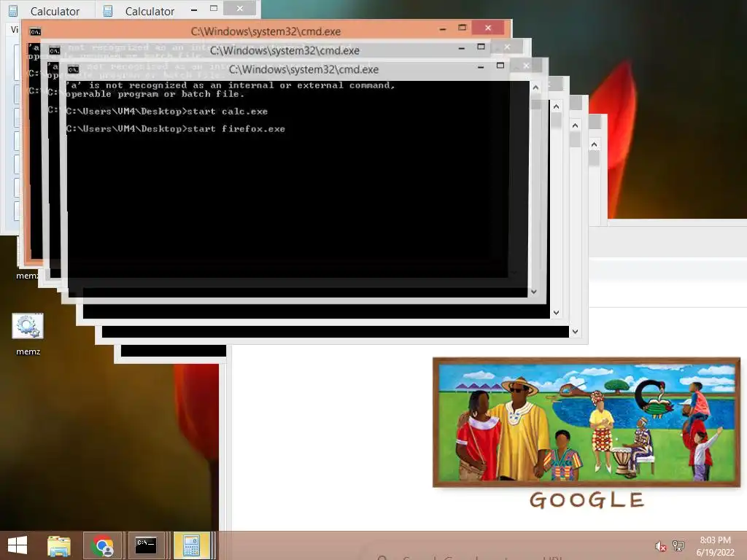Viewport: 747px width, 560px height.
Task: Click the Google doodle painting image
Action: (x=587, y=422)
